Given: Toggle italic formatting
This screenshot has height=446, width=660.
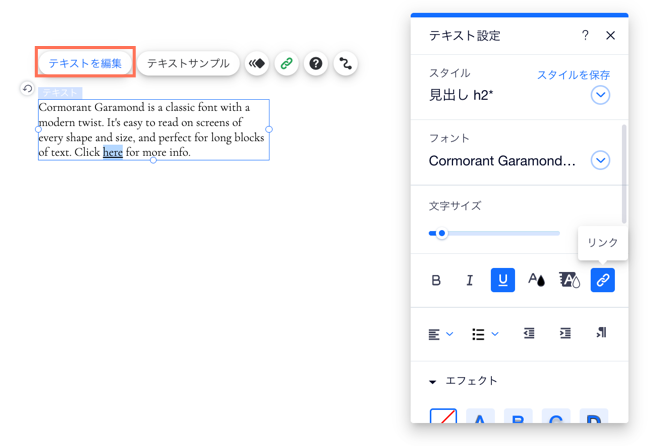Looking at the screenshot, I should (x=469, y=280).
